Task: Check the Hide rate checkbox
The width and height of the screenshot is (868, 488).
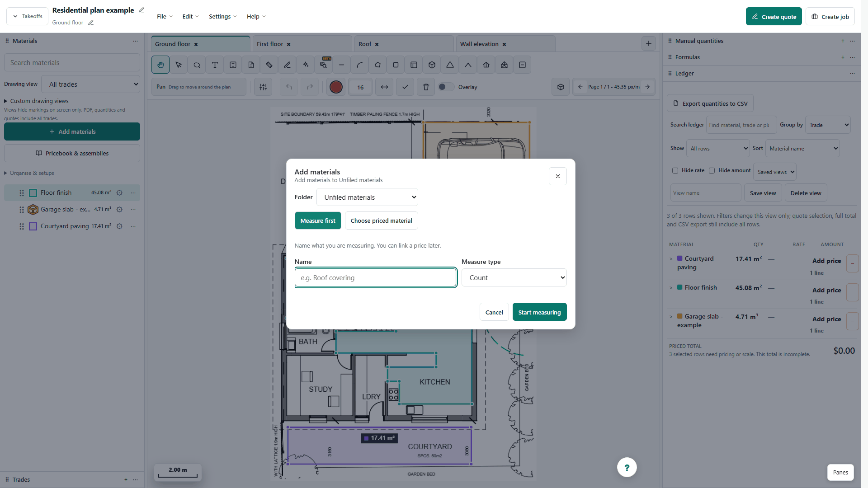Action: click(675, 171)
